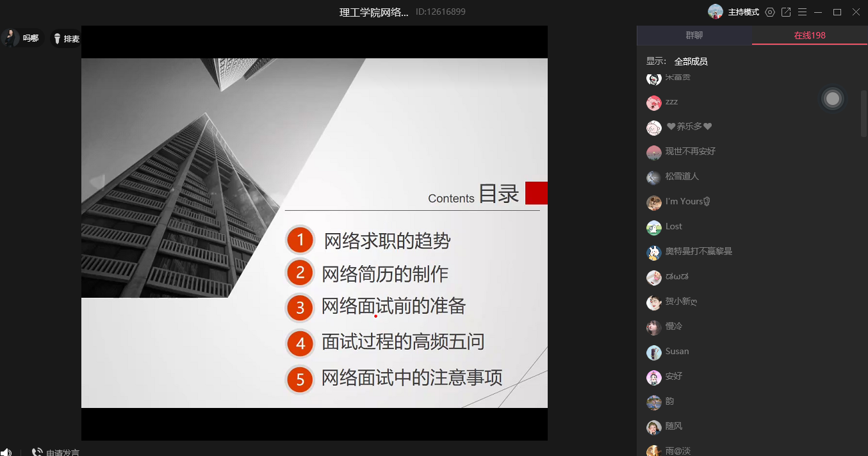This screenshot has width=868, height=456.
Task: Click the member list vertical scrollbar
Action: tap(864, 113)
